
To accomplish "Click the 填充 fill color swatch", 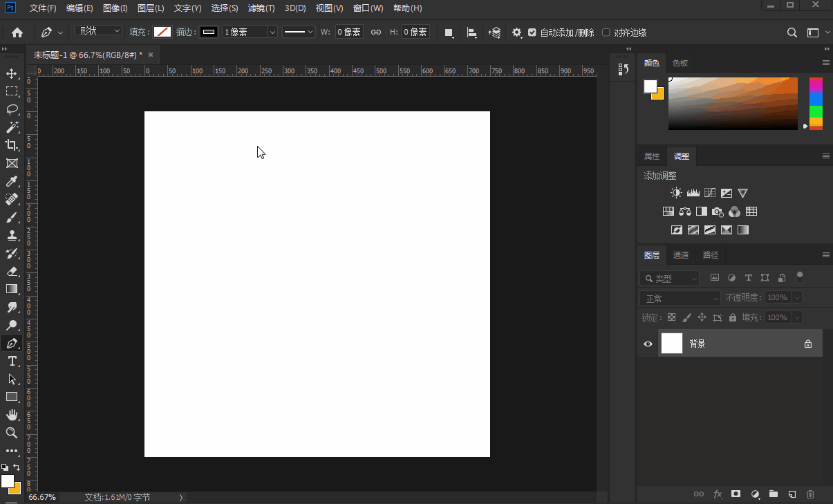I will coord(162,32).
